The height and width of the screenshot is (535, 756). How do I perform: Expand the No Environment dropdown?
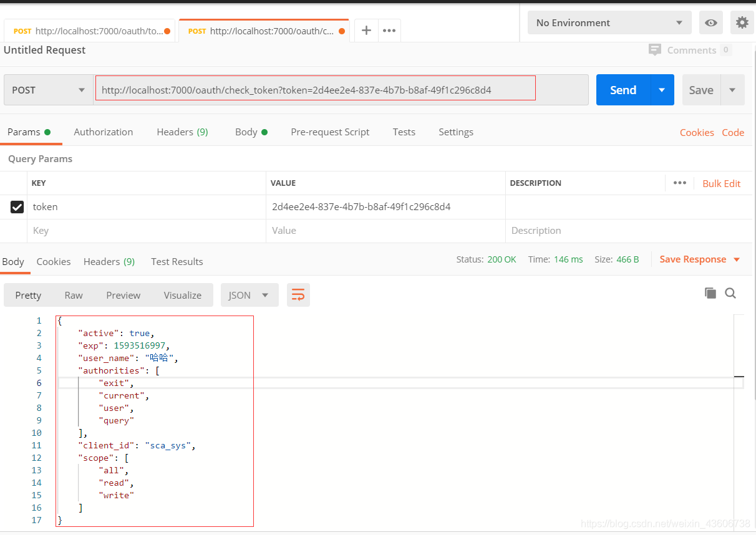(x=609, y=22)
